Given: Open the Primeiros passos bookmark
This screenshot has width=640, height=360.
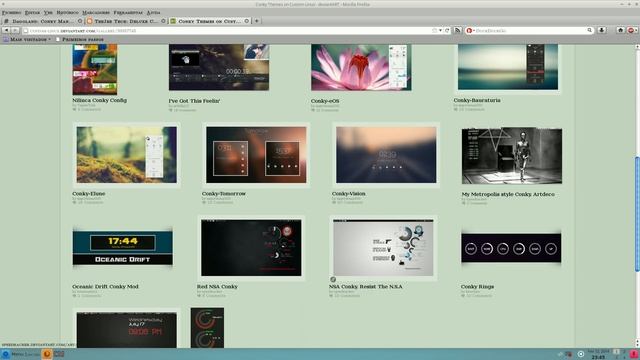Looking at the screenshot, I should coord(80,40).
